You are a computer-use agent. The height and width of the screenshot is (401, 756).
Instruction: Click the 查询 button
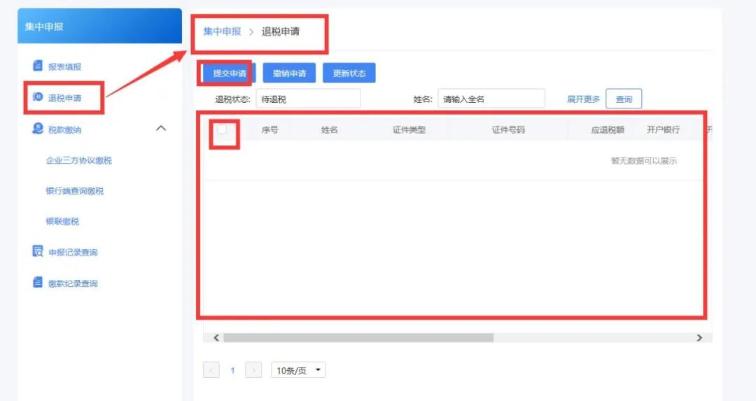tap(624, 99)
